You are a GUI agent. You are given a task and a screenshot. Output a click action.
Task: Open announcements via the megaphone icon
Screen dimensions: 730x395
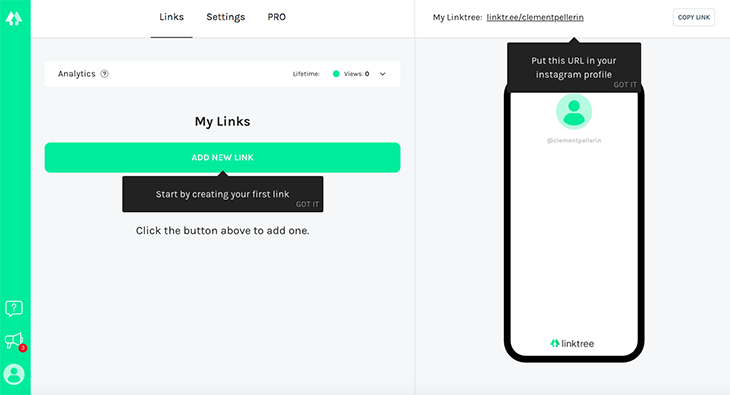click(x=14, y=341)
